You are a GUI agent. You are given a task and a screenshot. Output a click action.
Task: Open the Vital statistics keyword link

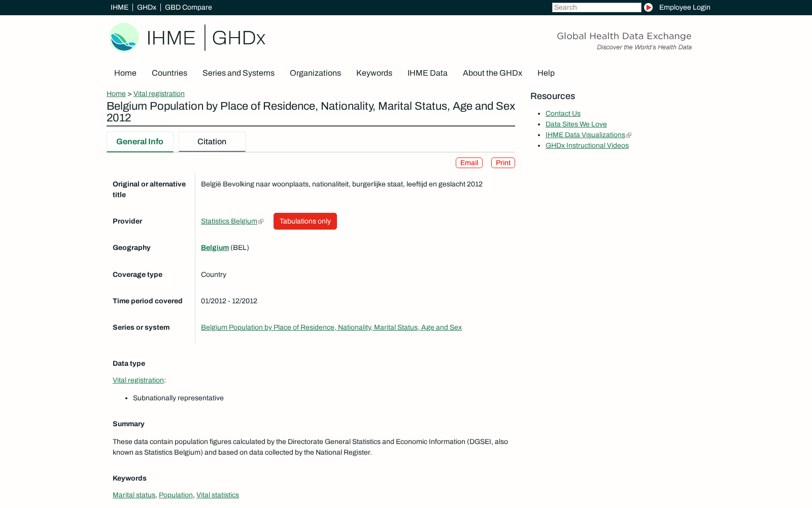(x=218, y=495)
